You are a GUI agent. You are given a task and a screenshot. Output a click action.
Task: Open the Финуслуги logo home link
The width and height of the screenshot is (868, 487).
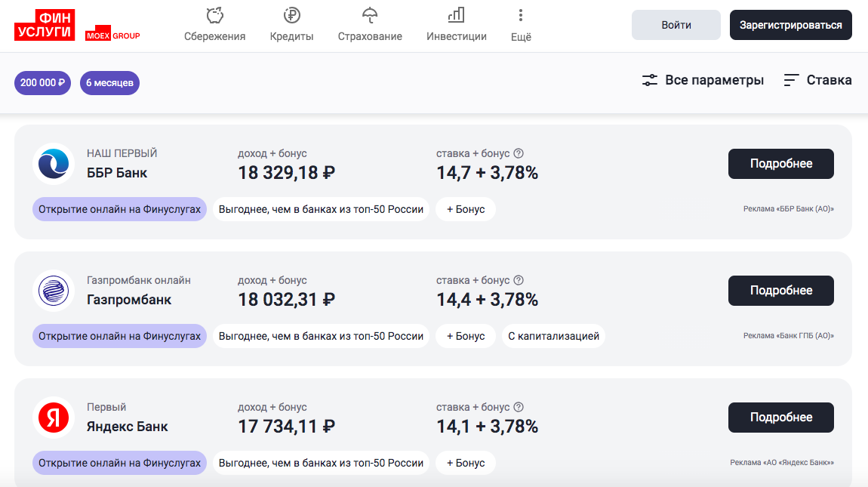(x=45, y=25)
